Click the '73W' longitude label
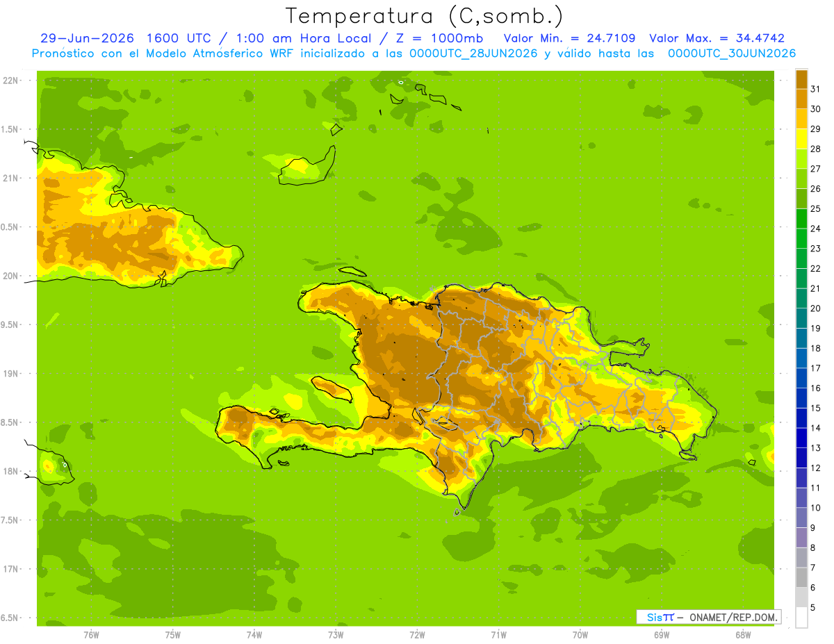Viewport: 834px width, 644px height. 336,634
